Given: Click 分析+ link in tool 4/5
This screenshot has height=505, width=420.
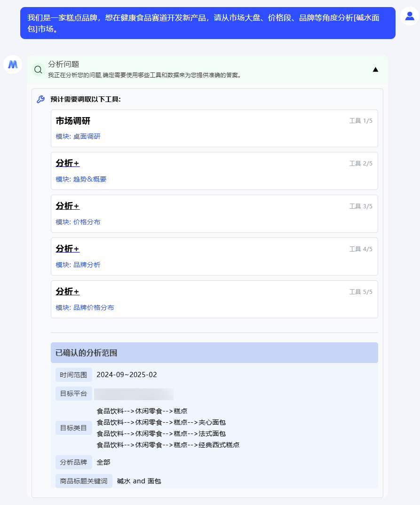Looking at the screenshot, I should click(x=68, y=249).
